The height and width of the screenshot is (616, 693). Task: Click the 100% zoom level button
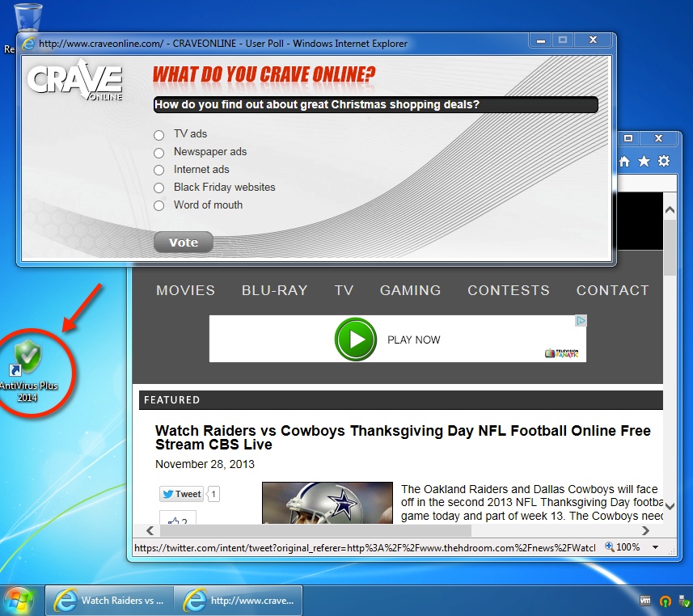(623, 547)
